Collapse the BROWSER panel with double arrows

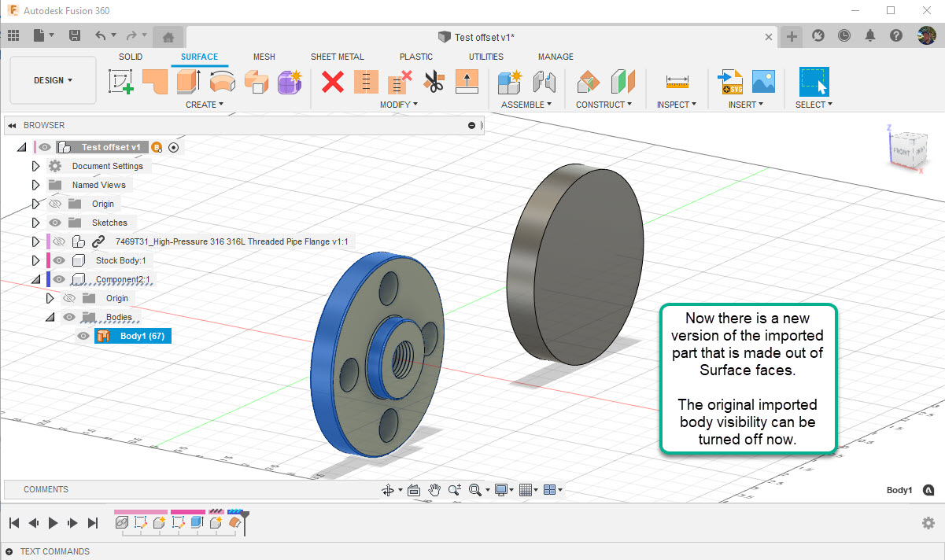pos(12,125)
